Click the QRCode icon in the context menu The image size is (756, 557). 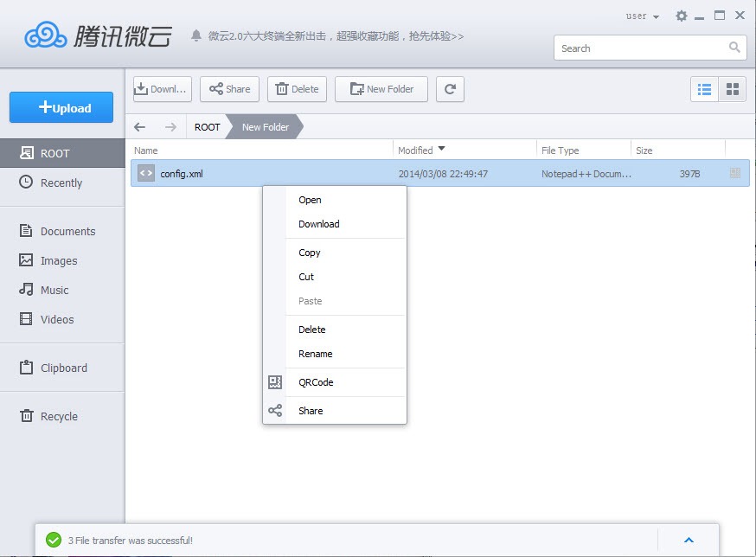point(275,382)
